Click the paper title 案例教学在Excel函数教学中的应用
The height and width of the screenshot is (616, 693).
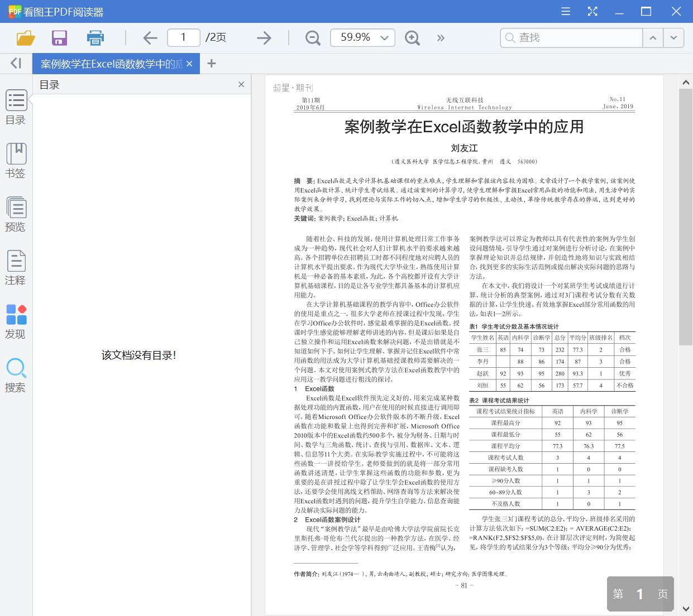tap(464, 127)
